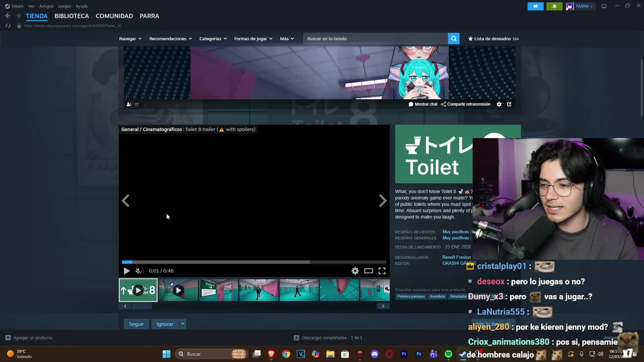Open the PARRA profile tab

[149, 16]
